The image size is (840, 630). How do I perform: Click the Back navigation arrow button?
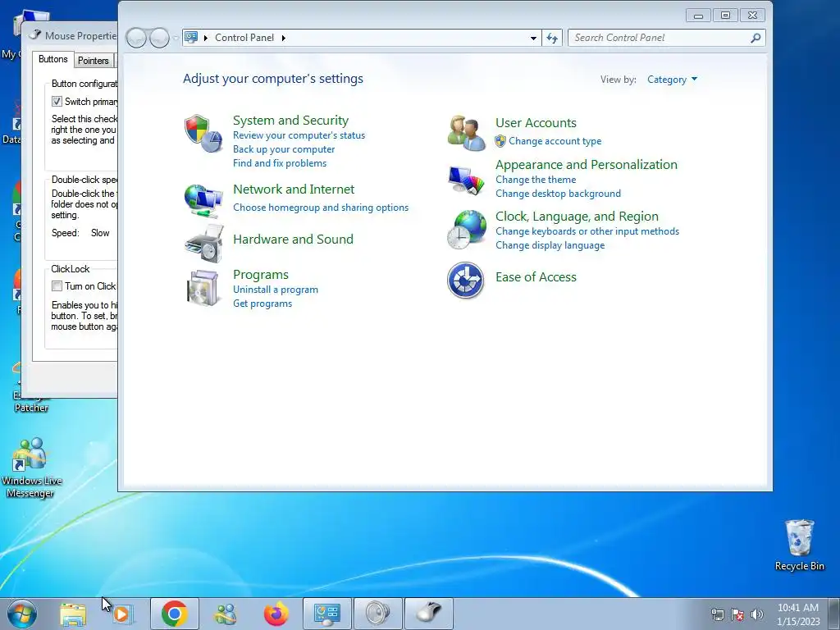tap(136, 38)
